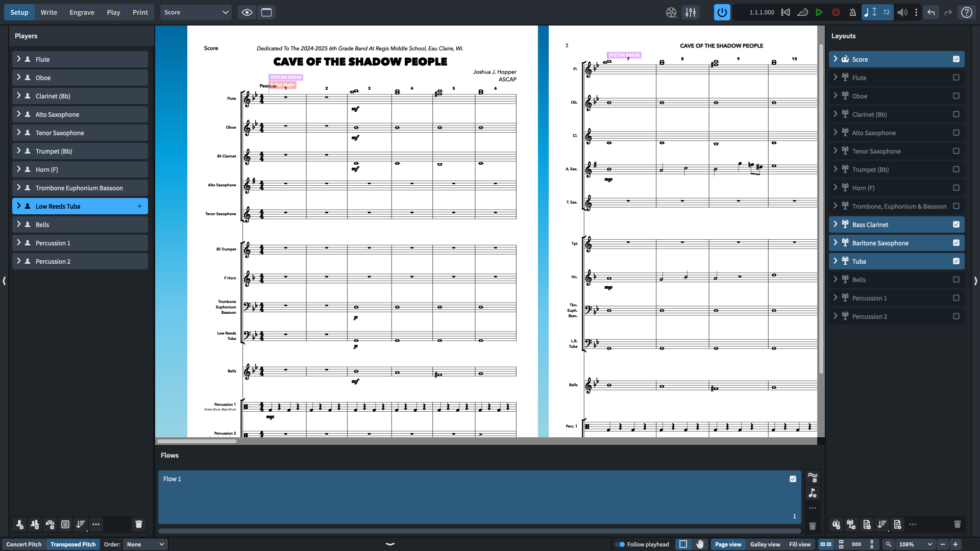The image size is (980, 551).
Task: Open the video window icon
Action: pos(671,12)
